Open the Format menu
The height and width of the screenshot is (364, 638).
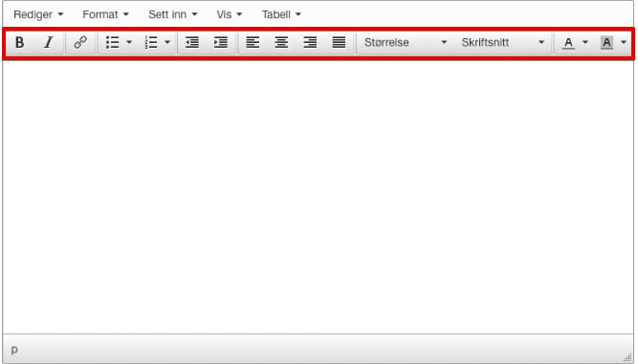coord(105,14)
